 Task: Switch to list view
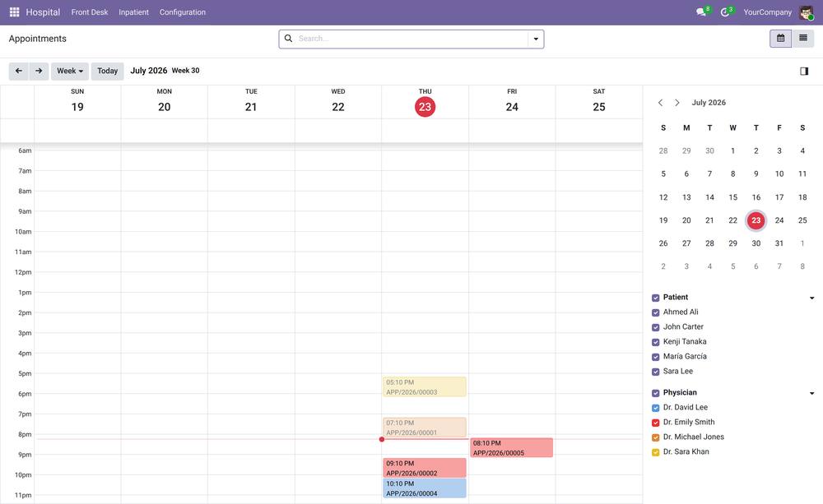coord(803,39)
